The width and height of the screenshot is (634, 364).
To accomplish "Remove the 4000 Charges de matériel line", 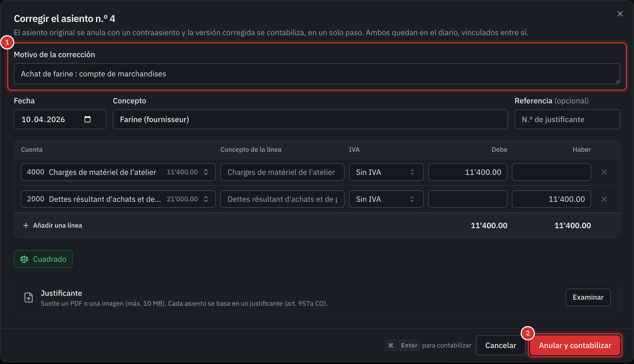I will coord(604,172).
